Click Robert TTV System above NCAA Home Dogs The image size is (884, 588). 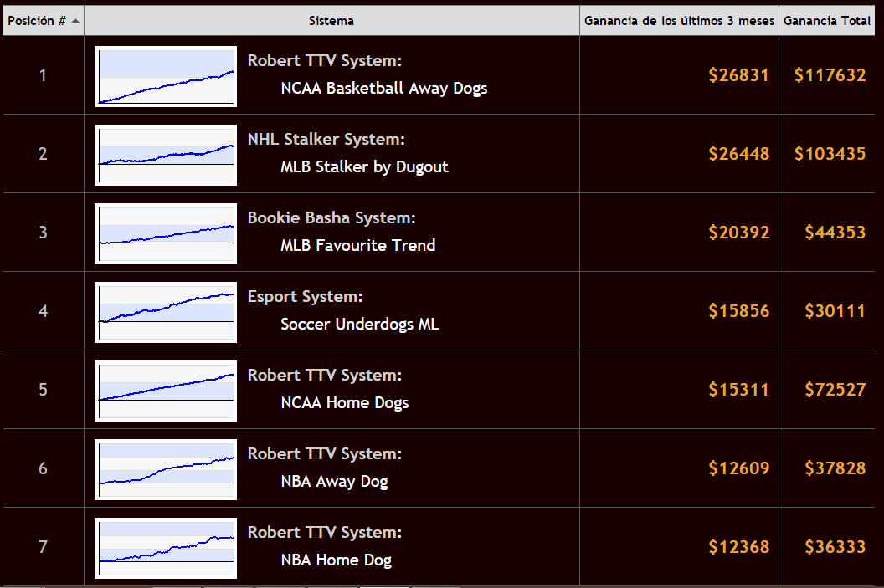point(325,375)
